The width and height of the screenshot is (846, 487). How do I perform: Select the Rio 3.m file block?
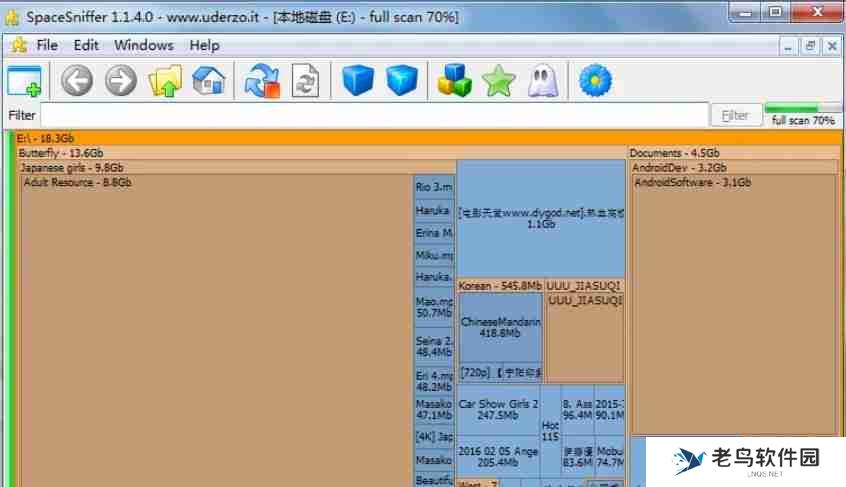point(434,187)
